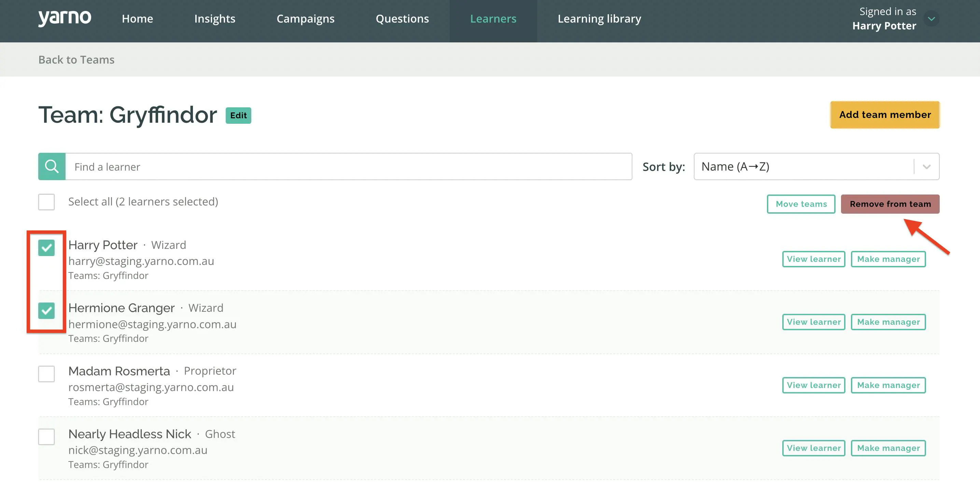980x482 pixels.
Task: Follow the Back to Teams link
Action: (76, 59)
